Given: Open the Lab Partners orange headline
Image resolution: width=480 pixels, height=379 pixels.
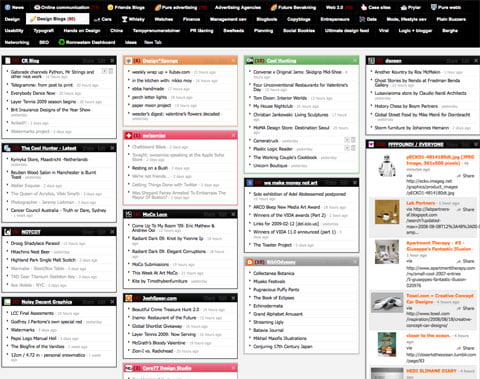Looking at the screenshot, I should pos(420,203).
